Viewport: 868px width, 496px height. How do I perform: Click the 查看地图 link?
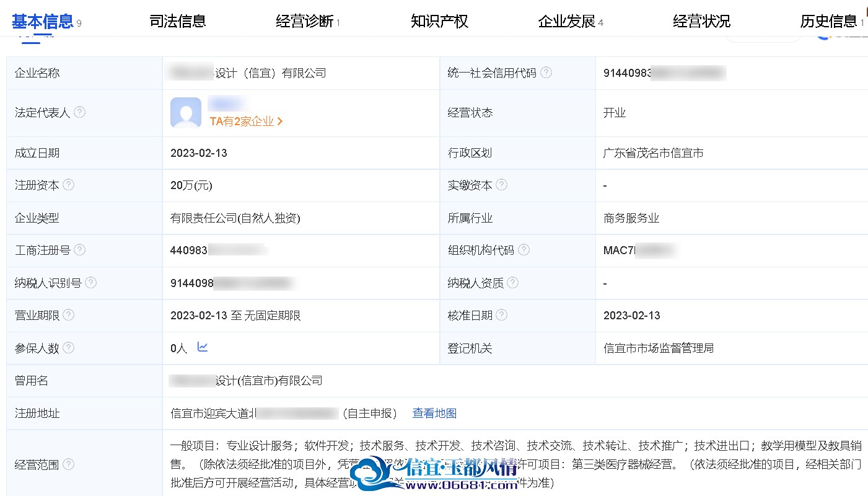pos(434,413)
